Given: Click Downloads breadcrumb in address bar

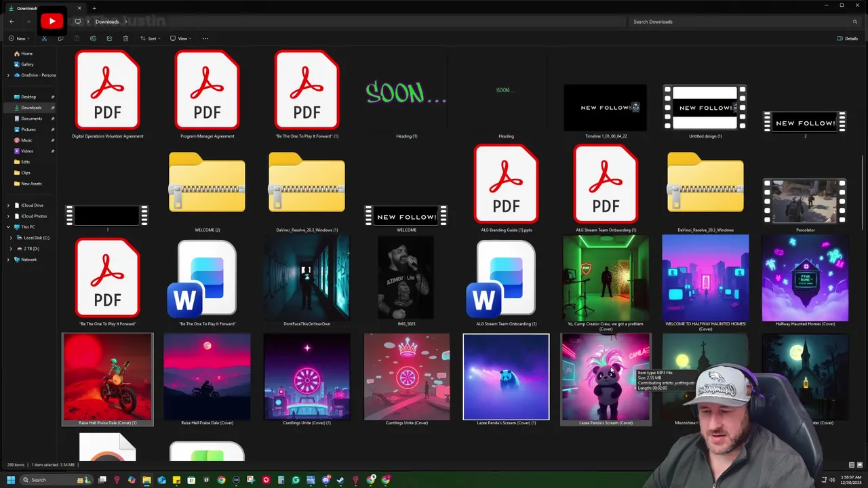Looking at the screenshot, I should point(107,22).
